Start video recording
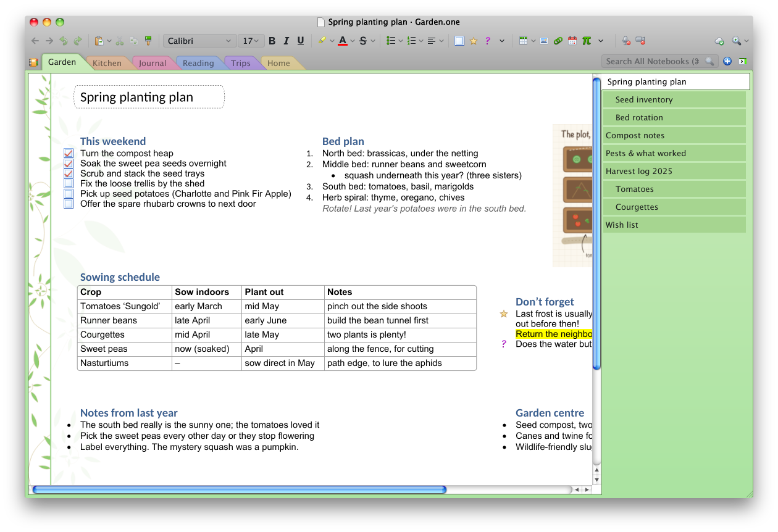Viewport: 778px width, 532px height. 640,41
